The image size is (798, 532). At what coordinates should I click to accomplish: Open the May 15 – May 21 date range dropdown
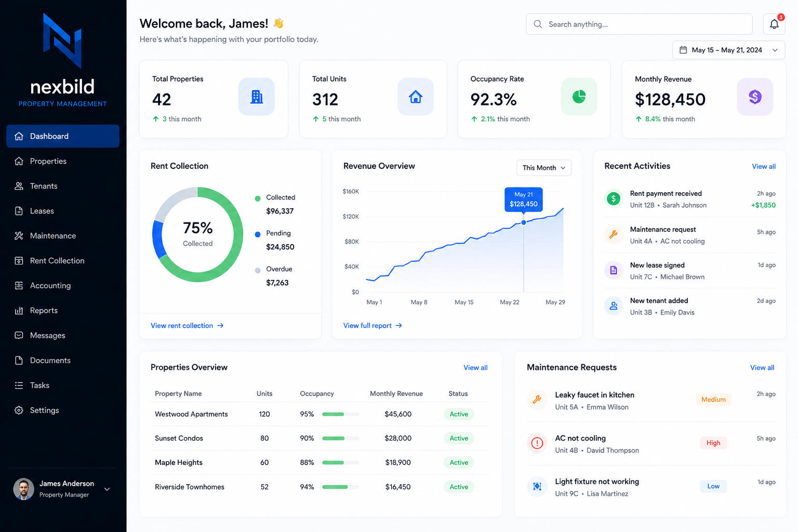click(728, 50)
